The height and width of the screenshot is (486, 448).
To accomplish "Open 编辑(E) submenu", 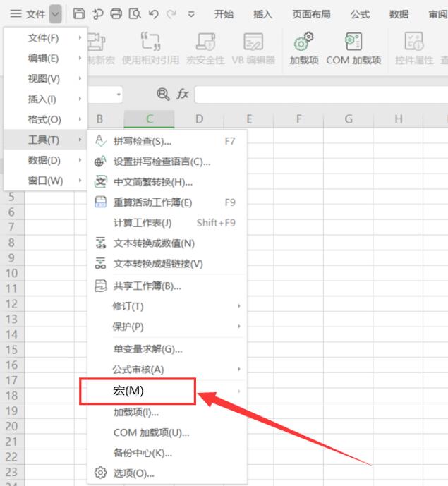I will 46,59.
